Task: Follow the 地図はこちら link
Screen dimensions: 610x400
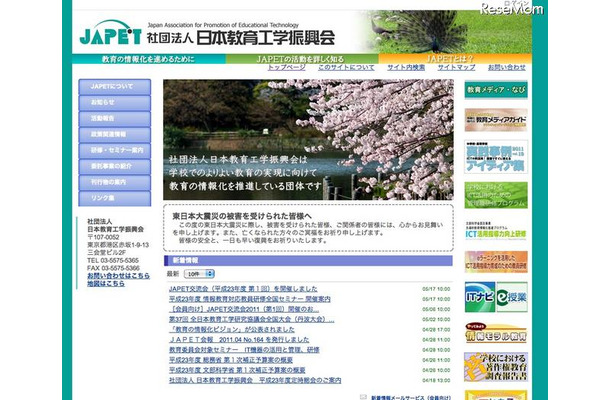Action: [x=106, y=283]
